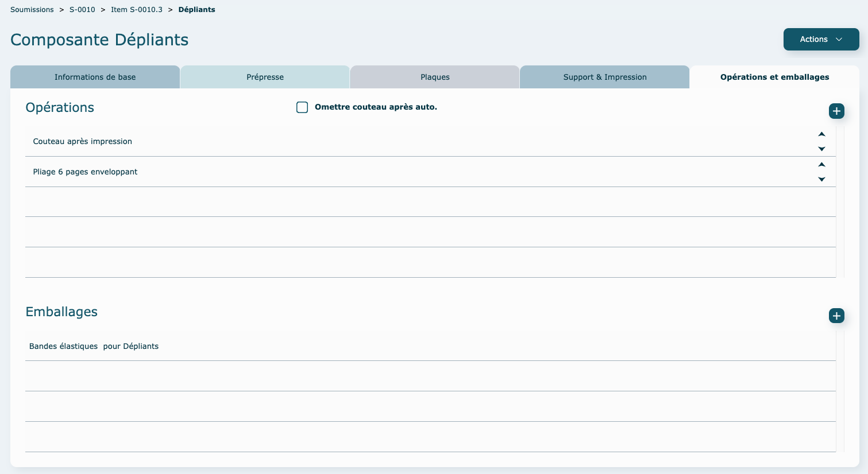Click Bandes élastiques pour Dépliants row
The height and width of the screenshot is (474, 868).
[94, 347]
